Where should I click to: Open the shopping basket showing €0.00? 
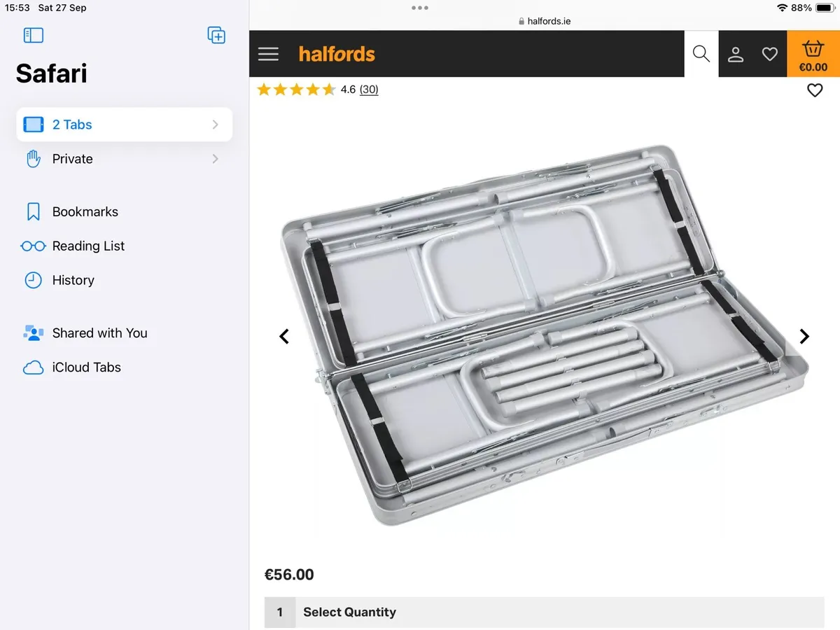813,55
